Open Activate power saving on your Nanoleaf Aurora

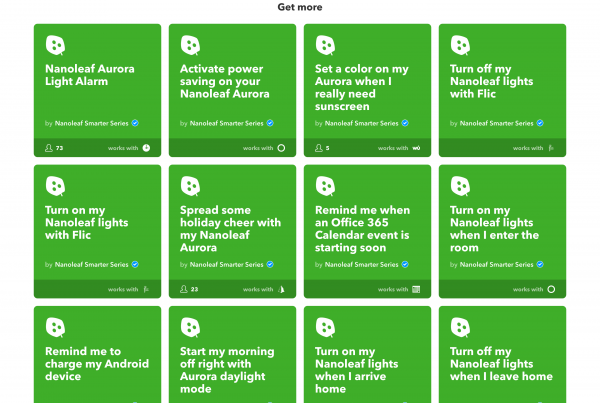pos(233,90)
